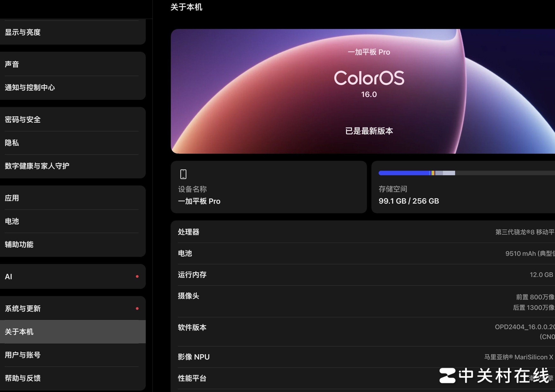Select 应用 in the settings list
This screenshot has width=555, height=392.
coord(12,198)
